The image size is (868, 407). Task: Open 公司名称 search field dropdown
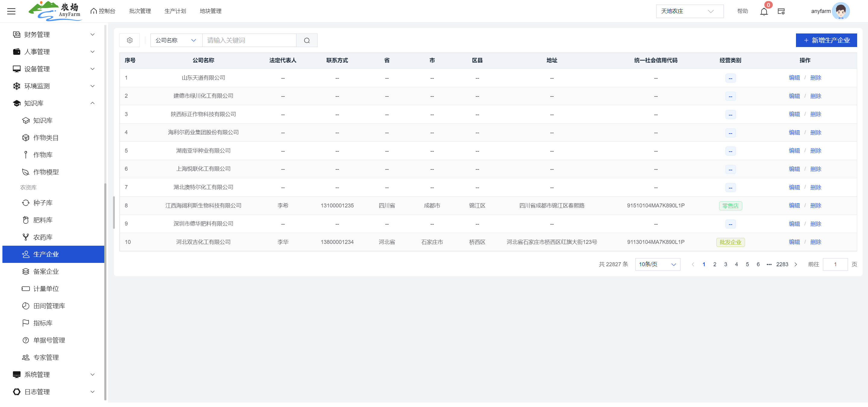176,40
